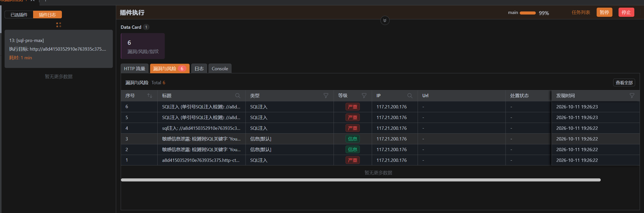
Task: Select the 漏洞与风险 tab
Action: [x=170, y=69]
